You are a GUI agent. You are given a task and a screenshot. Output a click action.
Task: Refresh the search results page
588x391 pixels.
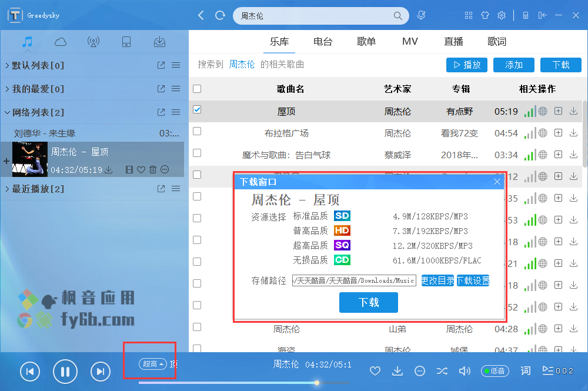click(x=220, y=15)
